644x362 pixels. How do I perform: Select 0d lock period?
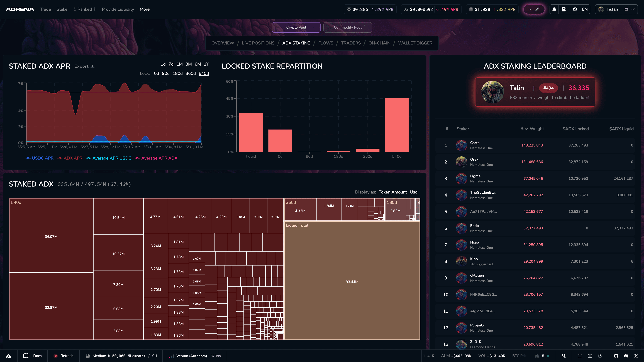click(x=156, y=73)
